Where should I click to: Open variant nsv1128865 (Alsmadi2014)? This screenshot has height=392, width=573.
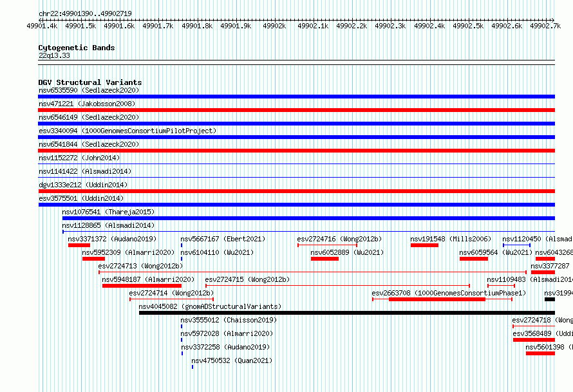pos(108,225)
